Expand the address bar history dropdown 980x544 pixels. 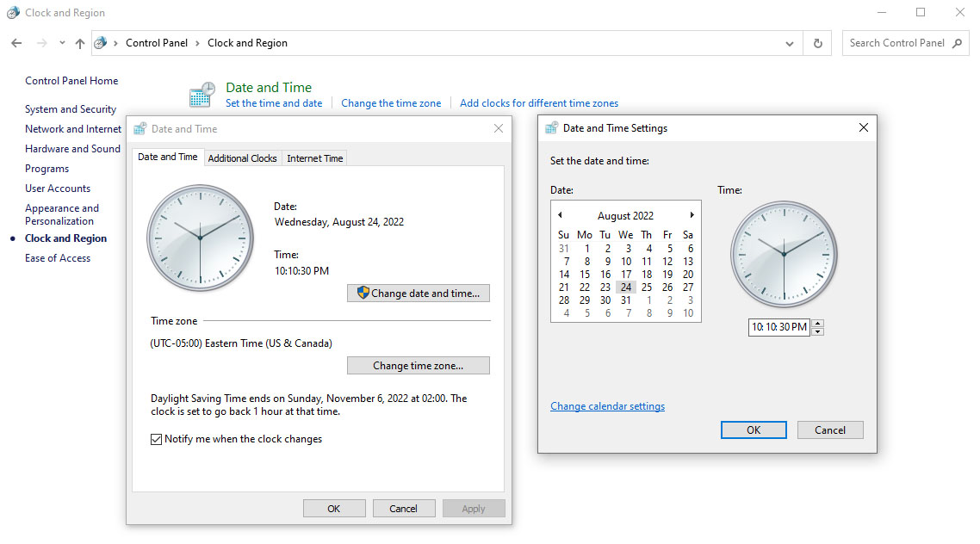coord(790,44)
